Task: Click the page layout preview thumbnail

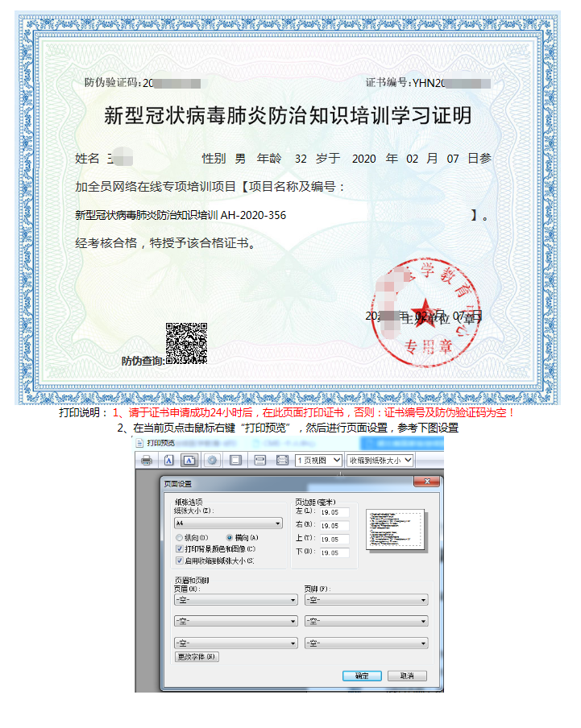Action: pos(396,530)
